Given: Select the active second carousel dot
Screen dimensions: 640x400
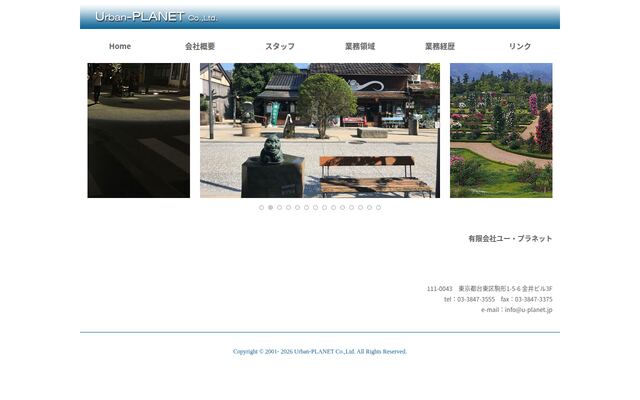Looking at the screenshot, I should [270, 208].
